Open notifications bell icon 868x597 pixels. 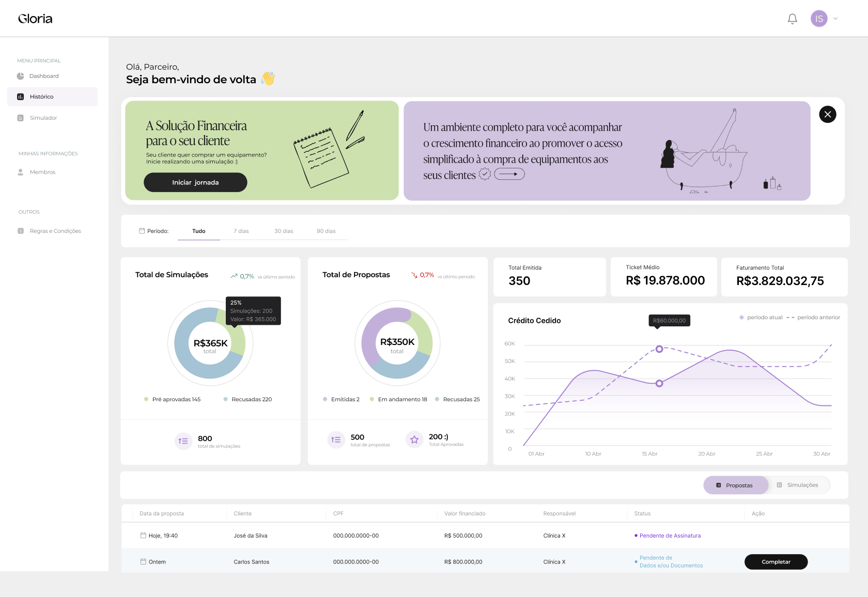click(792, 19)
